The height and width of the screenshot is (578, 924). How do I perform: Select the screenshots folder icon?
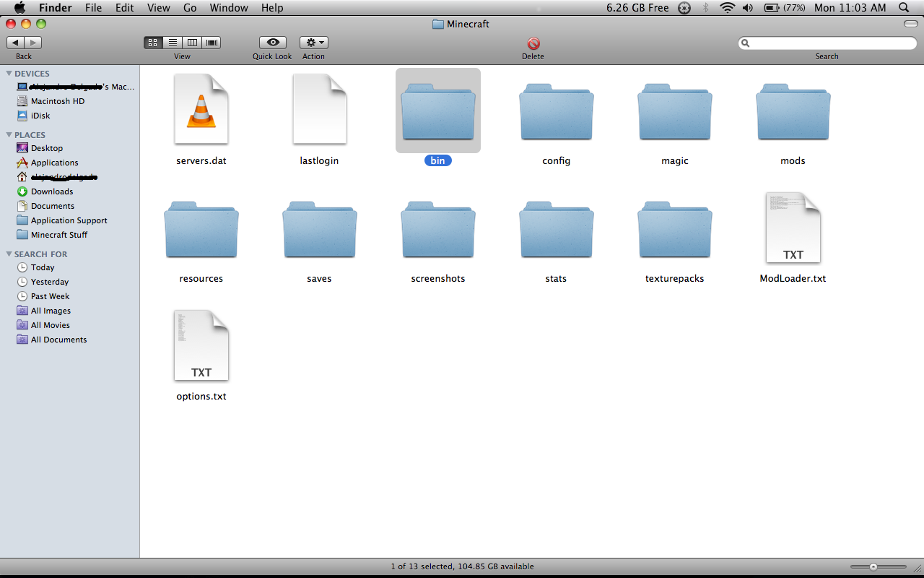click(438, 229)
